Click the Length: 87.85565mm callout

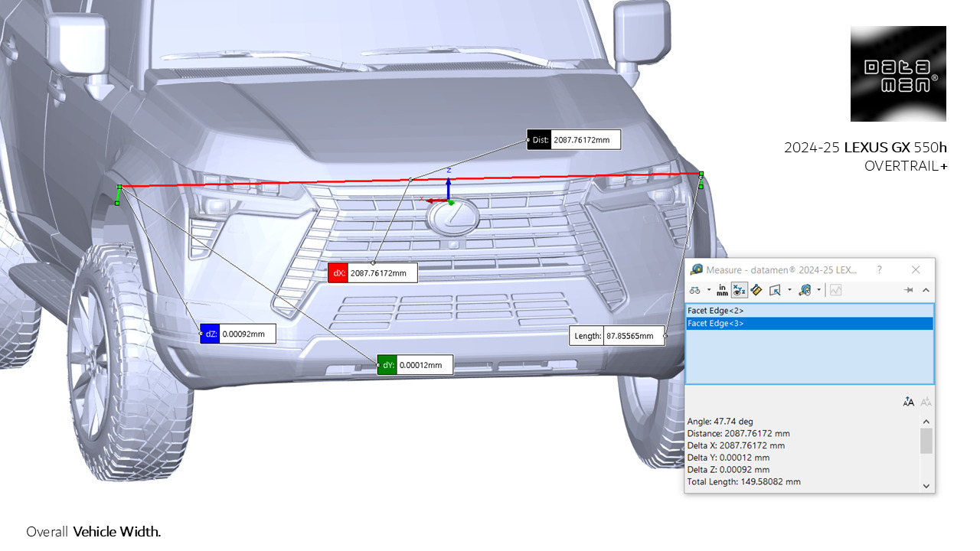[616, 335]
